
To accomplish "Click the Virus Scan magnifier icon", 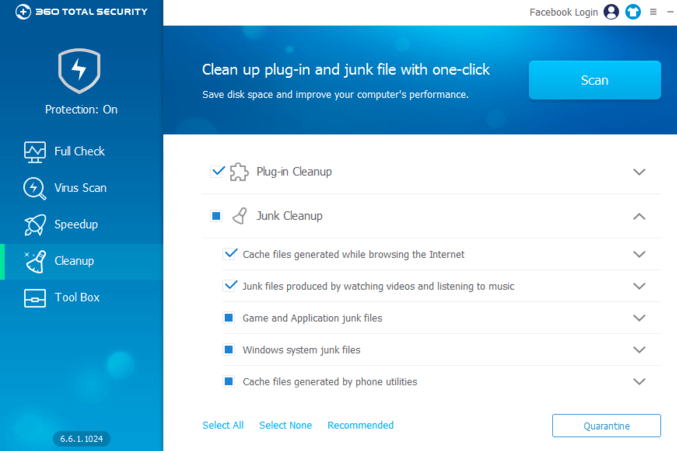I will point(35,188).
